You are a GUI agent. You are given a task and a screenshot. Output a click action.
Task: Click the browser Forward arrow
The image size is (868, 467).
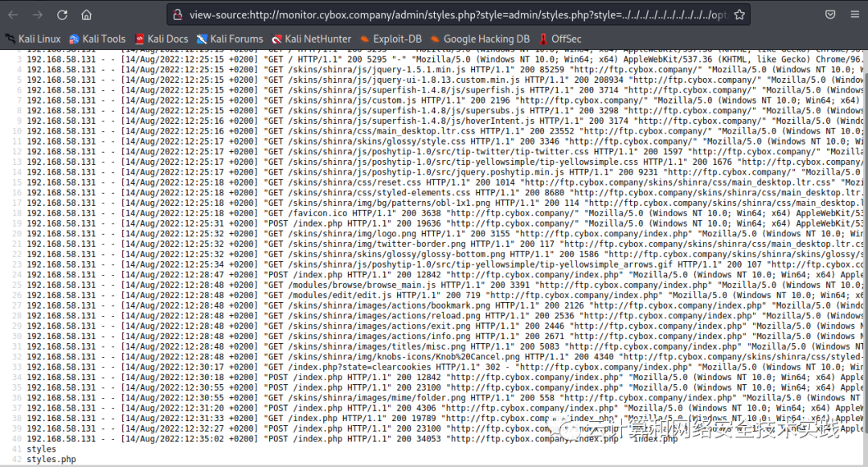(38, 15)
